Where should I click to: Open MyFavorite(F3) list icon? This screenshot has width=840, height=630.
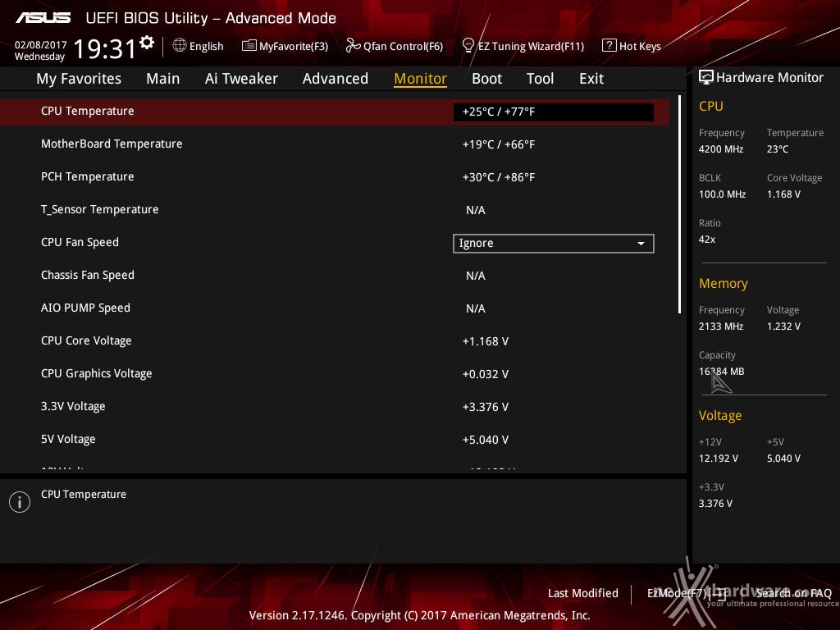coord(249,46)
